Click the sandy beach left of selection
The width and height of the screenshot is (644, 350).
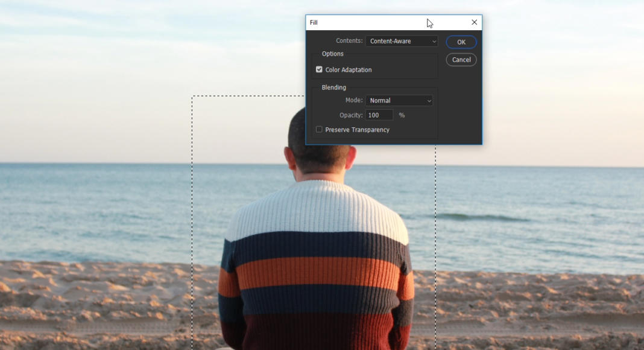96,304
